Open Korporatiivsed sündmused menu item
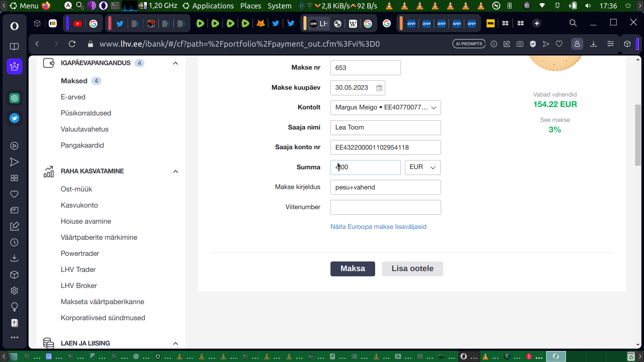 [x=103, y=318]
